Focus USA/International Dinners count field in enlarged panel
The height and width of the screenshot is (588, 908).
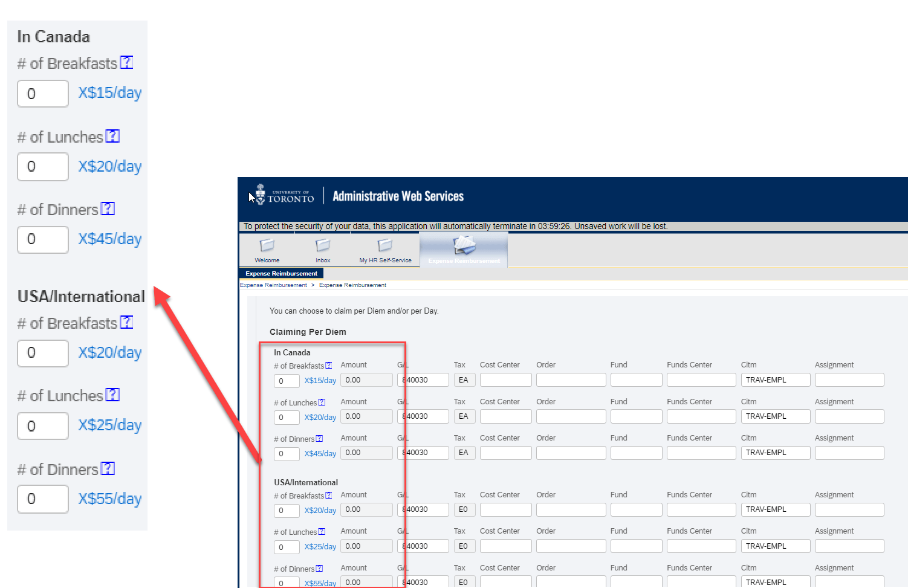click(43, 499)
